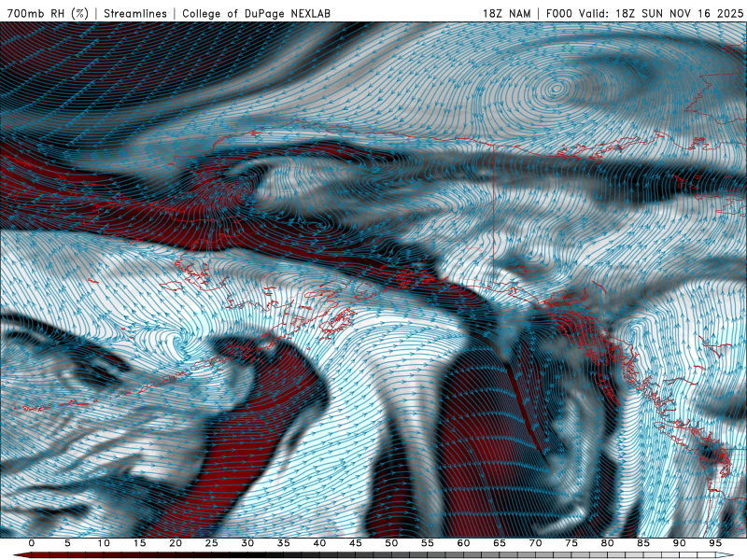
Task: Click the 0 label on the colorbar
Action: pyautogui.click(x=32, y=543)
